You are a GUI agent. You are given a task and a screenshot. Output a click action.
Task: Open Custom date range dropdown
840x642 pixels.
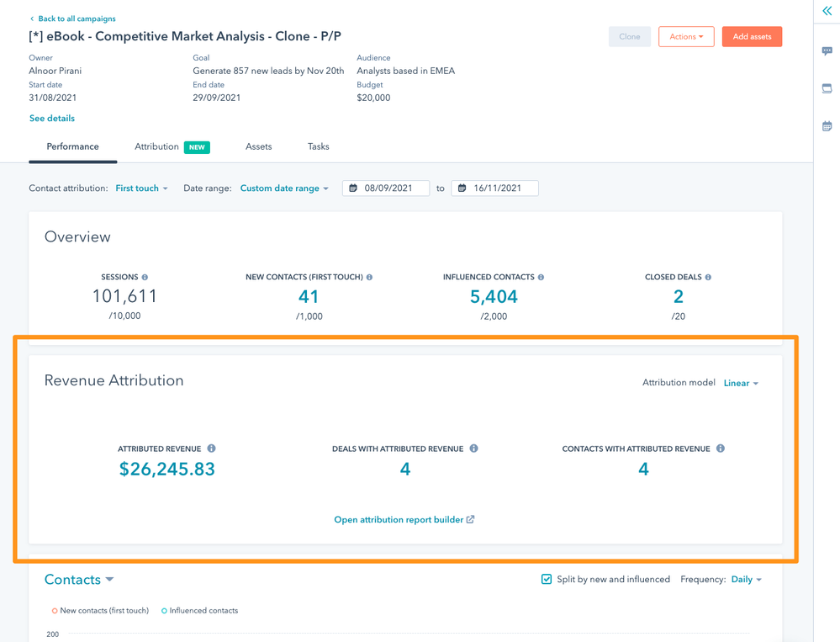(x=284, y=188)
